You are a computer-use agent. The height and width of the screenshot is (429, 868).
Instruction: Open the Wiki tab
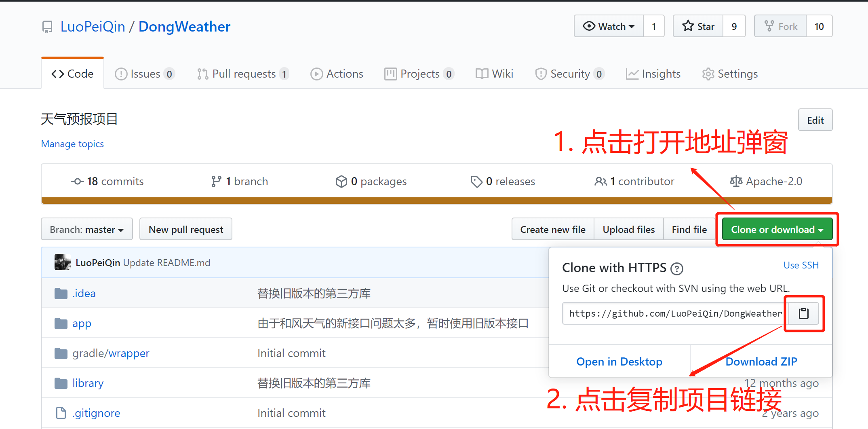click(x=495, y=74)
